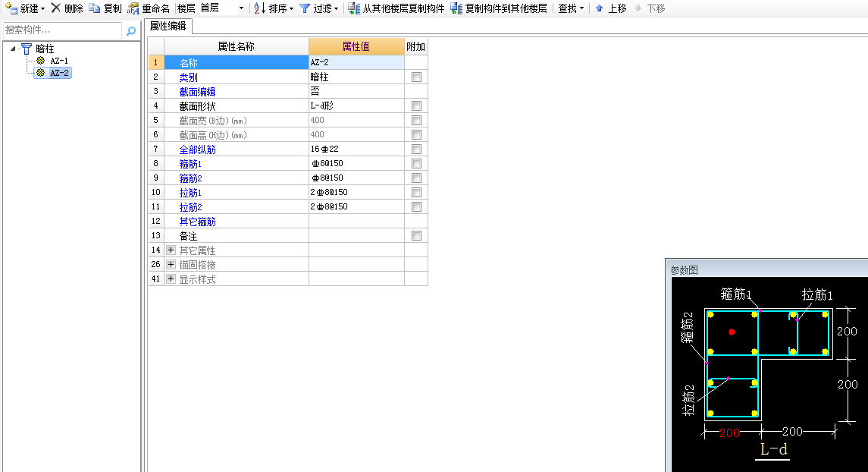Click the search magnifier icon

(131, 31)
